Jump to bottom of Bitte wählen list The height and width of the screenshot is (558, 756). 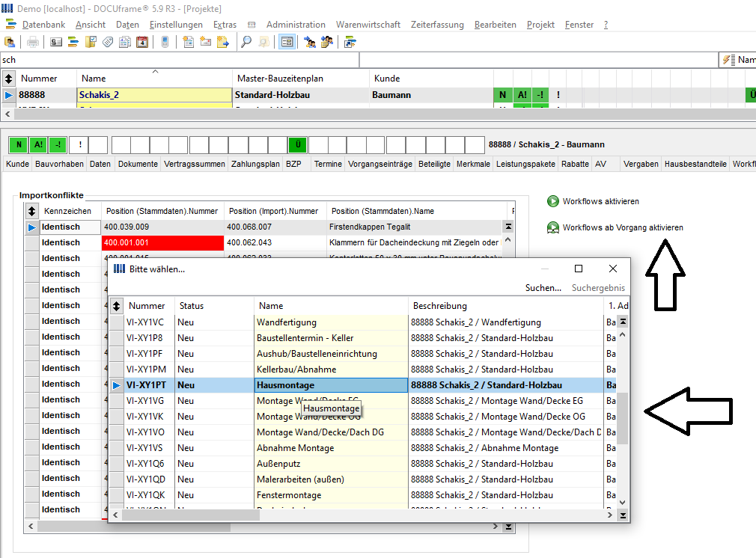coord(623,515)
